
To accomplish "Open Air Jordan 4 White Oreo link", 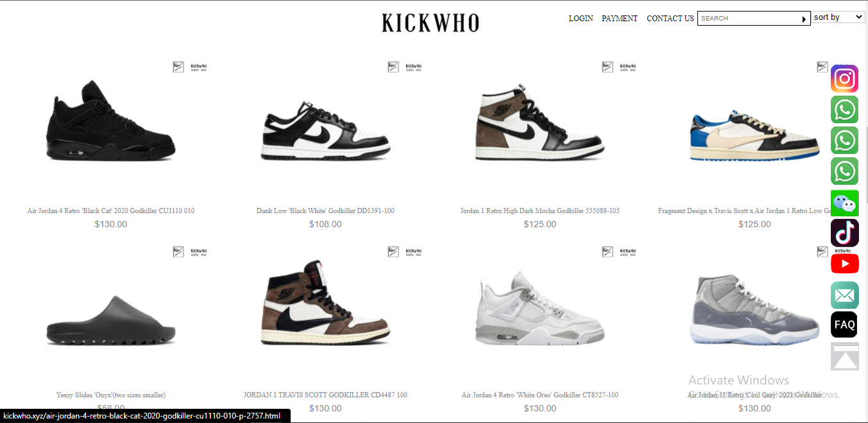I will pos(540,395).
